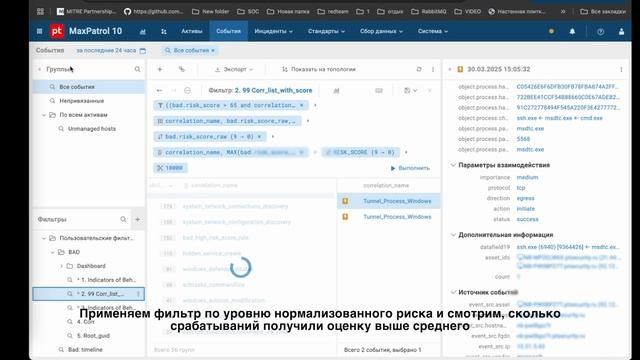Click the circle-minus icon near filter title
This screenshot has height=360, width=640.
click(x=187, y=90)
